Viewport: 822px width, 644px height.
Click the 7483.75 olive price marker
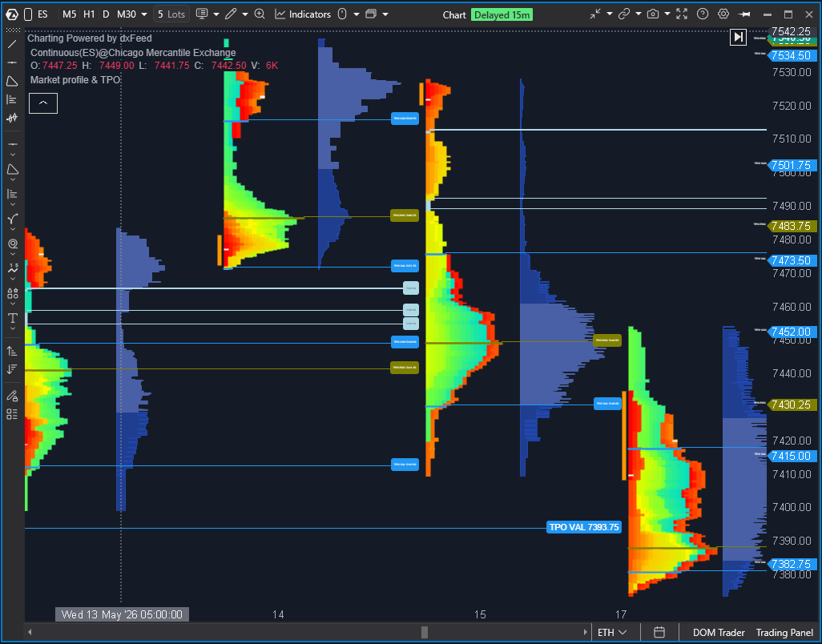pyautogui.click(x=792, y=226)
